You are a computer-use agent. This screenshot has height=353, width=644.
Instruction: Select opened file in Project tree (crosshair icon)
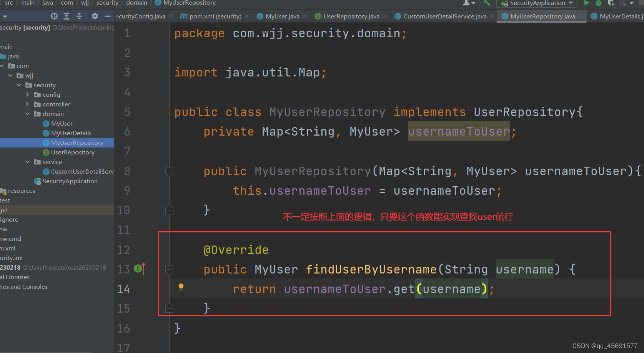(54, 16)
